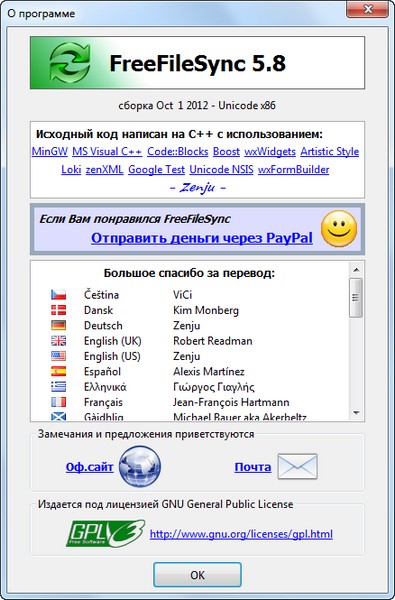Click the green FreeFileSync sync logo

(70, 63)
